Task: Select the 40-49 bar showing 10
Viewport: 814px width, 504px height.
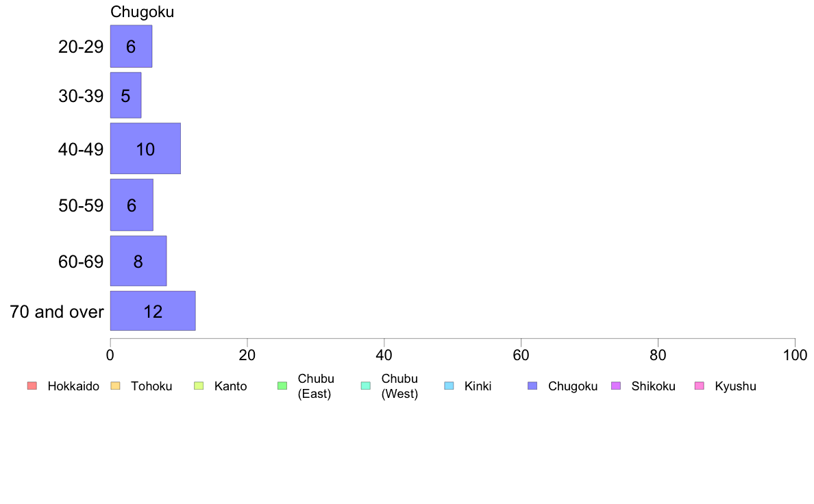Action: tap(145, 149)
